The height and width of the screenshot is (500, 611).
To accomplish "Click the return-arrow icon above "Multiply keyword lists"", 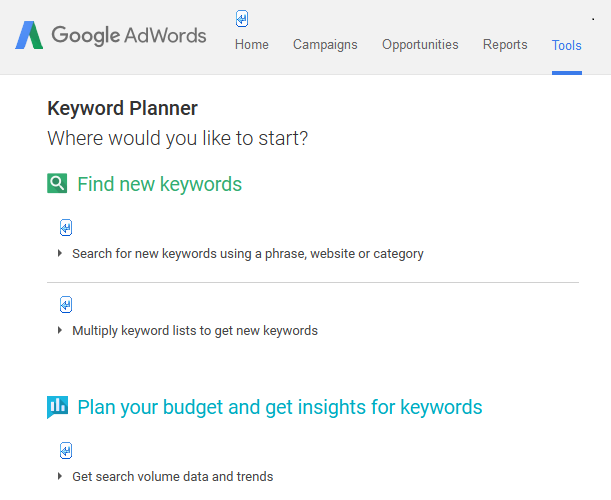I will pos(66,305).
